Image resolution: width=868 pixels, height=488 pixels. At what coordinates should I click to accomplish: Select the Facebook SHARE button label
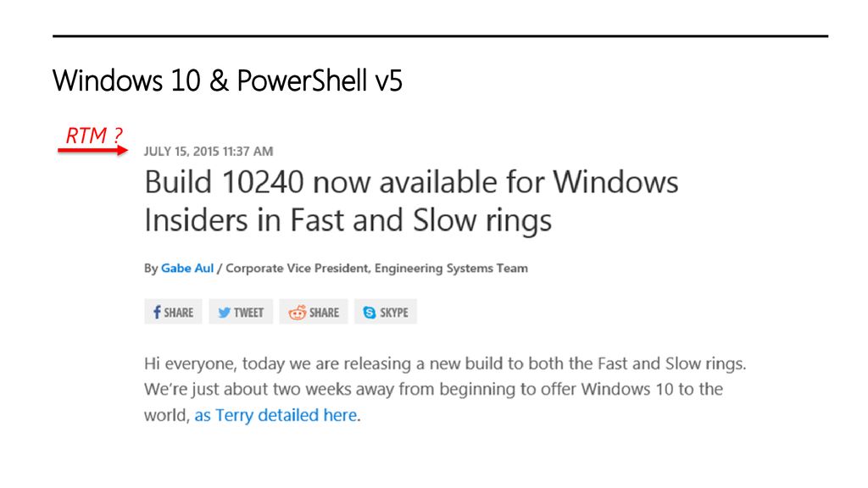pos(178,313)
